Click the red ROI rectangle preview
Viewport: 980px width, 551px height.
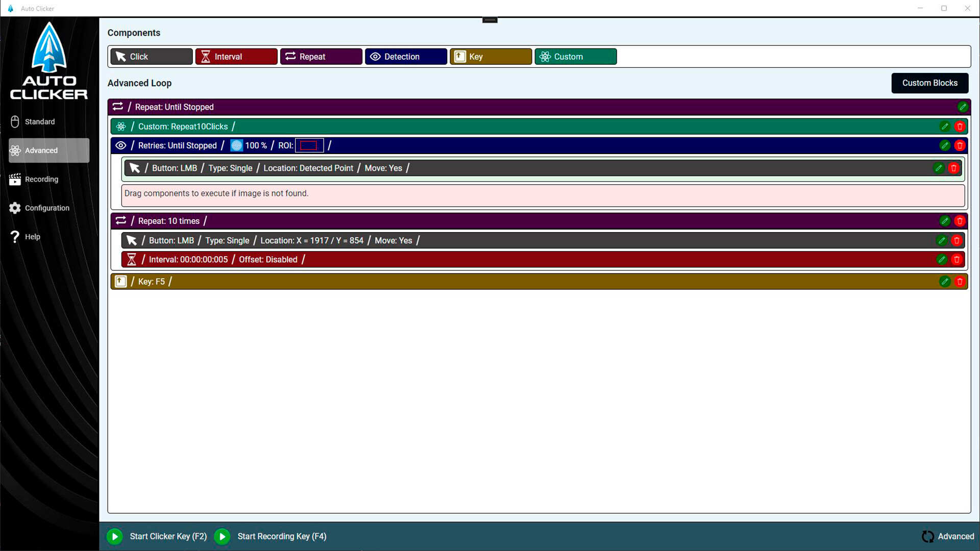(309, 146)
